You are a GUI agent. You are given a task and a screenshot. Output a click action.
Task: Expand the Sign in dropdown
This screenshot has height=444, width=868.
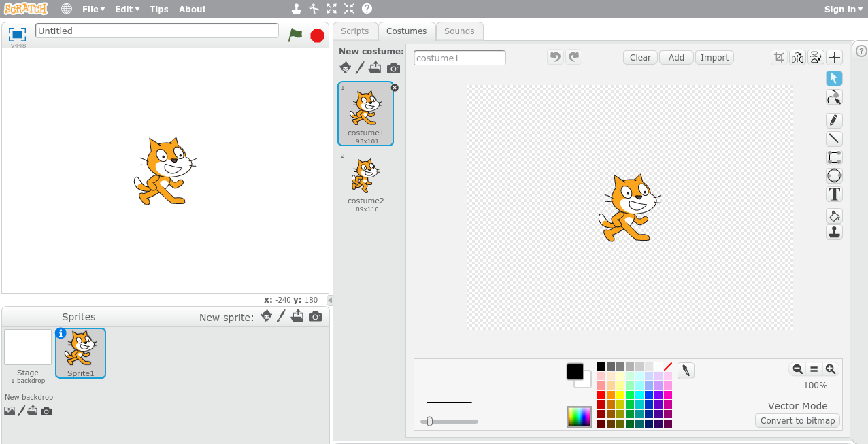(x=844, y=9)
